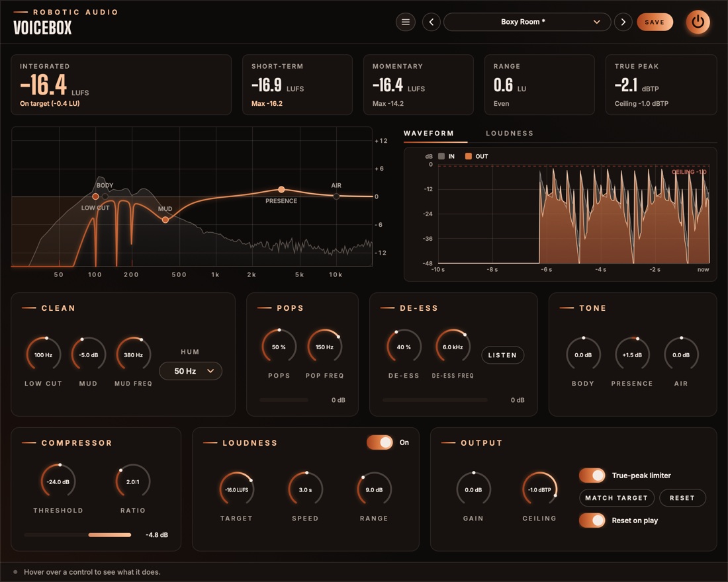Click the SAVE preset button
The width and height of the screenshot is (728, 582).
[x=655, y=22]
